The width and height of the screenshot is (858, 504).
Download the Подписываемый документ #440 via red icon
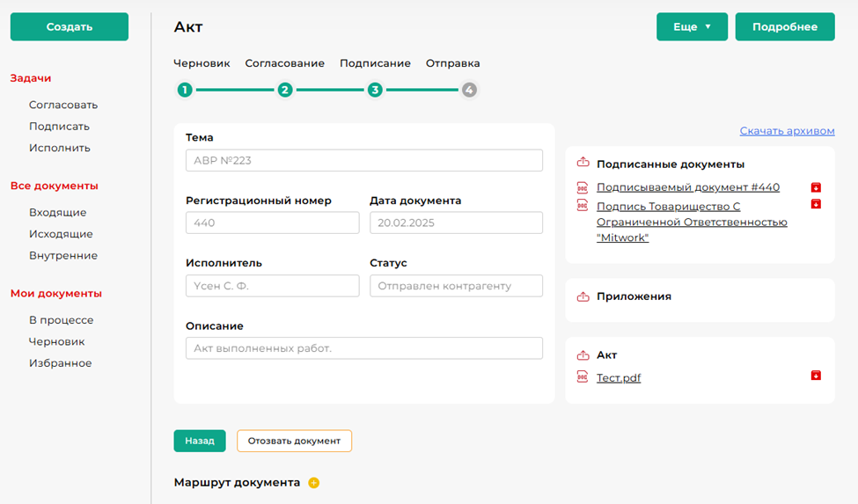coord(816,187)
